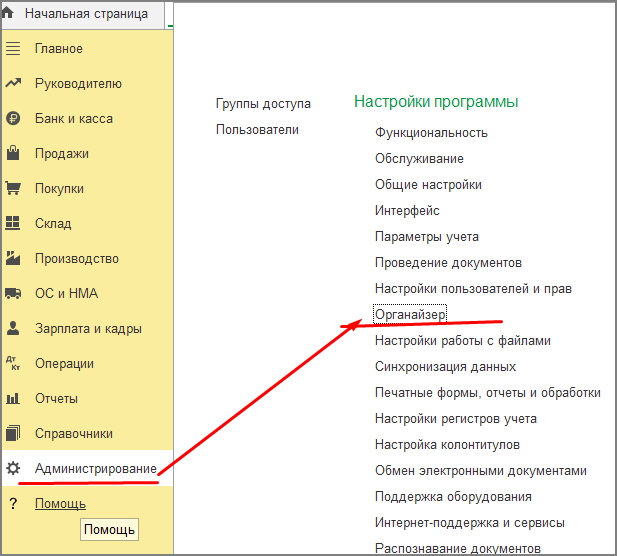Click the Дт/Кт icon for Операции
Screen dimensions: 617x556
coord(13,363)
